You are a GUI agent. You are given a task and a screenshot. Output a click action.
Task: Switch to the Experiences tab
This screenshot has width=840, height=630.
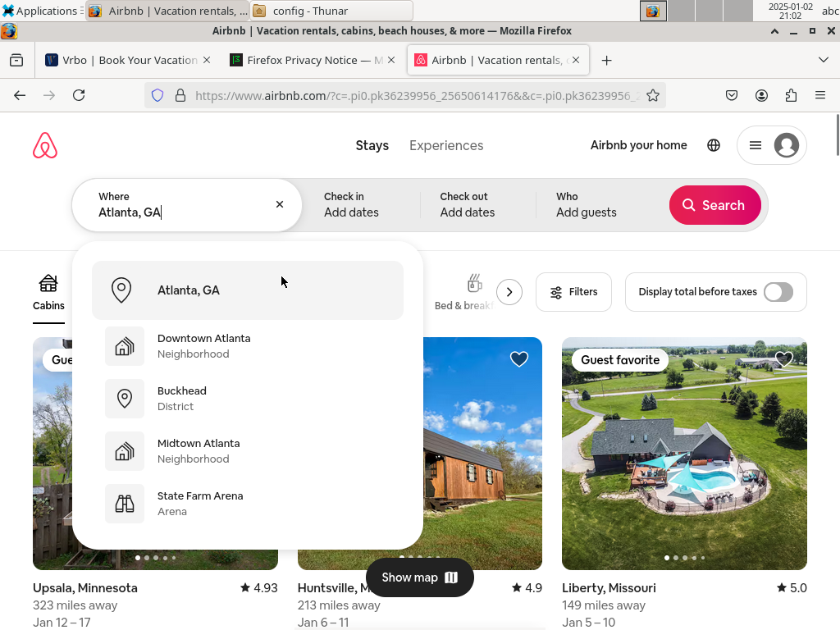pos(446,145)
